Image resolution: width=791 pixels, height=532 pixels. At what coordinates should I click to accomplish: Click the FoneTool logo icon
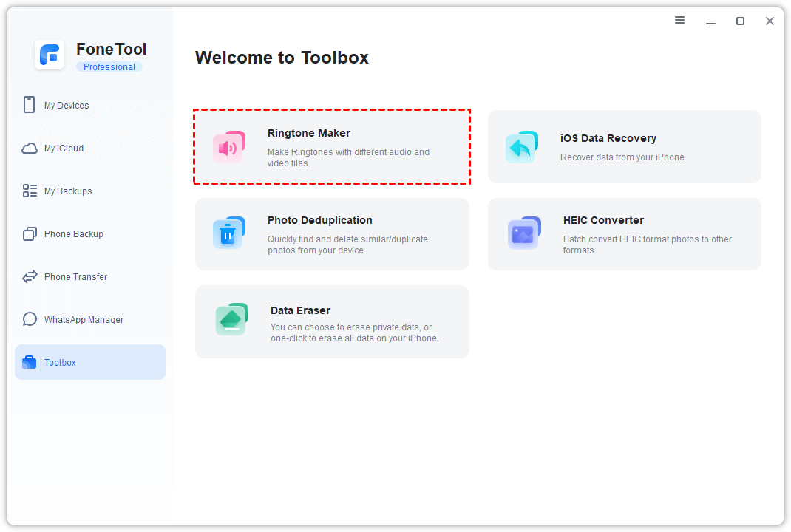pyautogui.click(x=50, y=55)
